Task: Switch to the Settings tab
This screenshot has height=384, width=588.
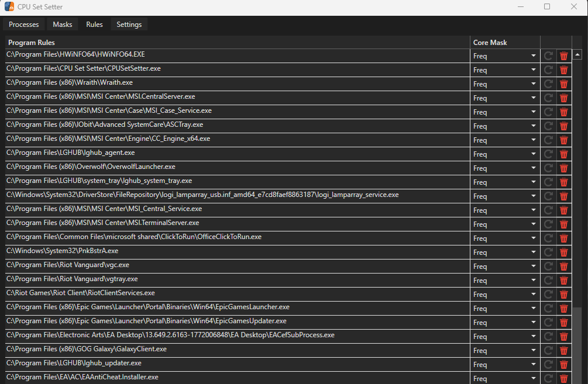Action: click(129, 25)
